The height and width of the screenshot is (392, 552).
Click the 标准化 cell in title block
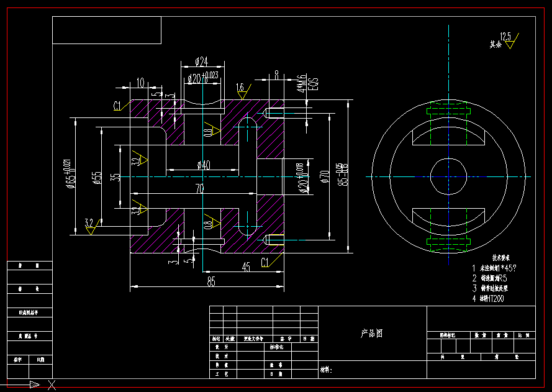click(x=276, y=347)
